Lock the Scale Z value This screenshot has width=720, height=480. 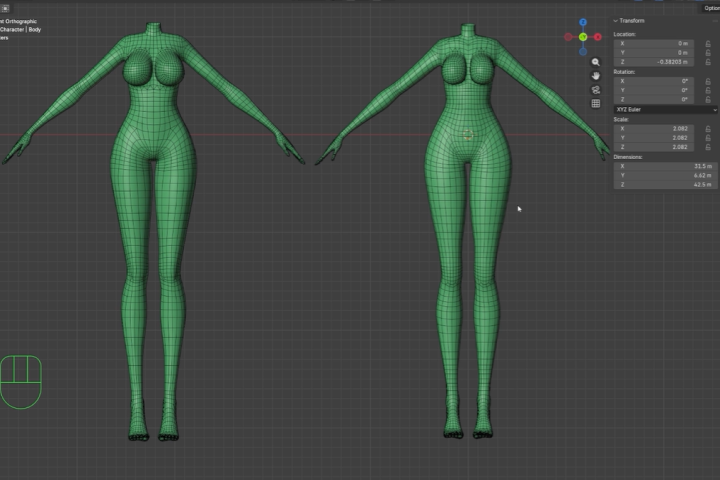(708, 147)
